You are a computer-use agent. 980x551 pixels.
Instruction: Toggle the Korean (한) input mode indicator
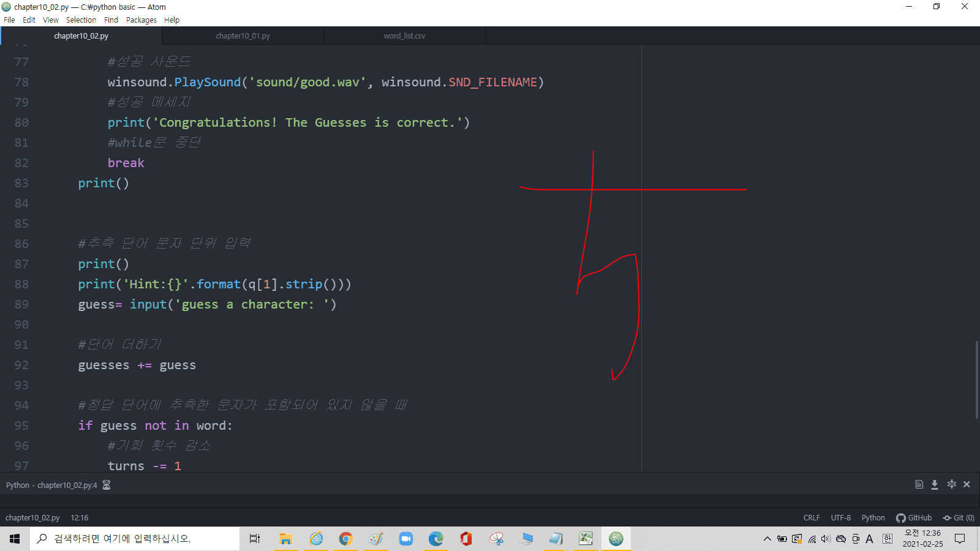pos(888,539)
